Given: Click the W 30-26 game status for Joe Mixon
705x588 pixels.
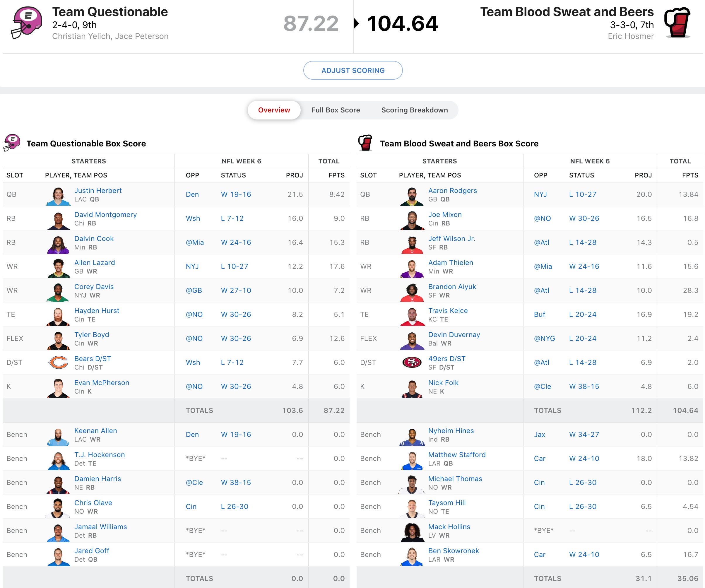Looking at the screenshot, I should (584, 218).
